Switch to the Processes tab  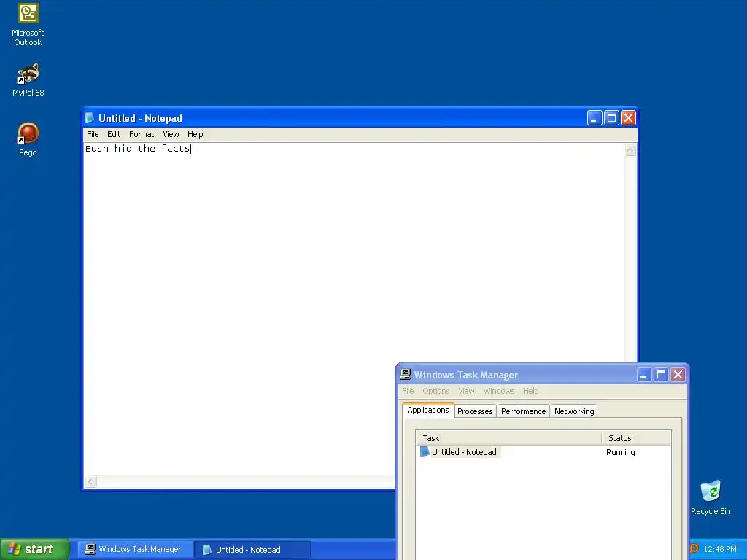click(x=475, y=411)
